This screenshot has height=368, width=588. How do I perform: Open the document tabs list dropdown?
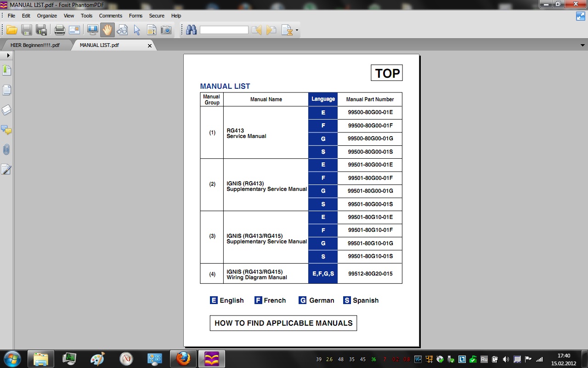pyautogui.click(x=583, y=46)
